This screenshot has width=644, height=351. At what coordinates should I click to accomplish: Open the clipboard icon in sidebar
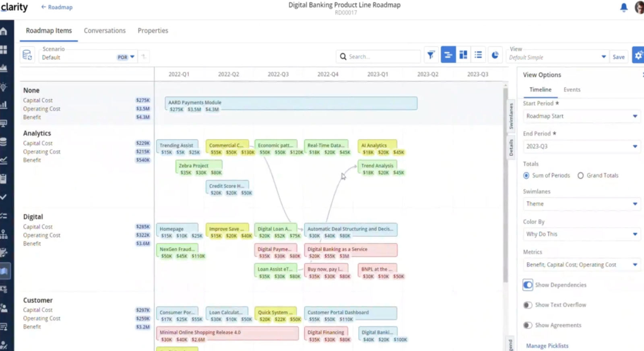pos(4,179)
